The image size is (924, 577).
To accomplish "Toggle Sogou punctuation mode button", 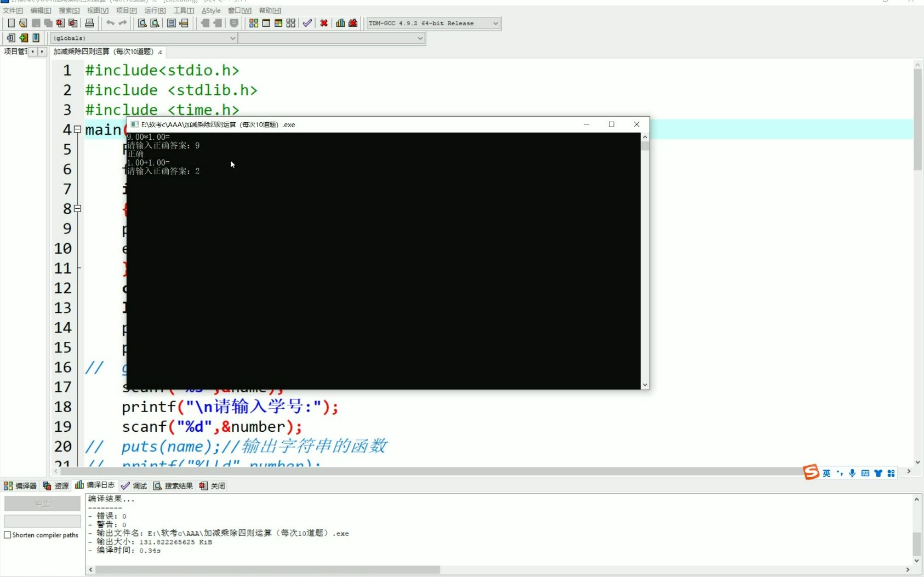I will [840, 473].
